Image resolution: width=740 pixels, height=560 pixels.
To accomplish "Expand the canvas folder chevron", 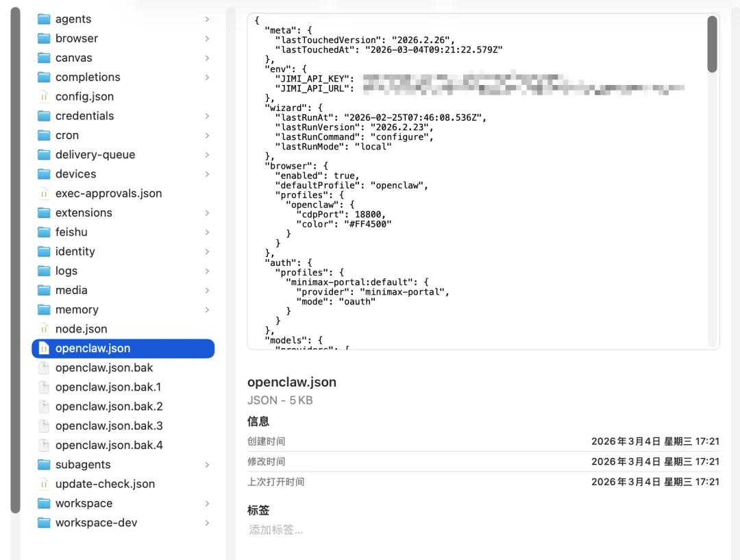I will pyautogui.click(x=207, y=58).
